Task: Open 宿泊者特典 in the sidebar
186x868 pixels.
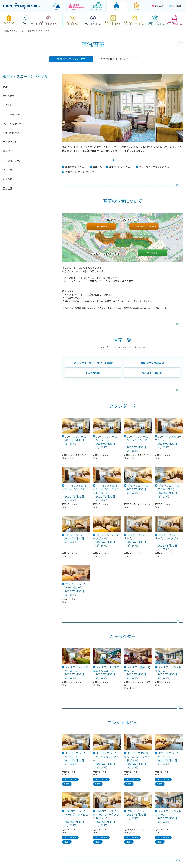Action: point(26,96)
